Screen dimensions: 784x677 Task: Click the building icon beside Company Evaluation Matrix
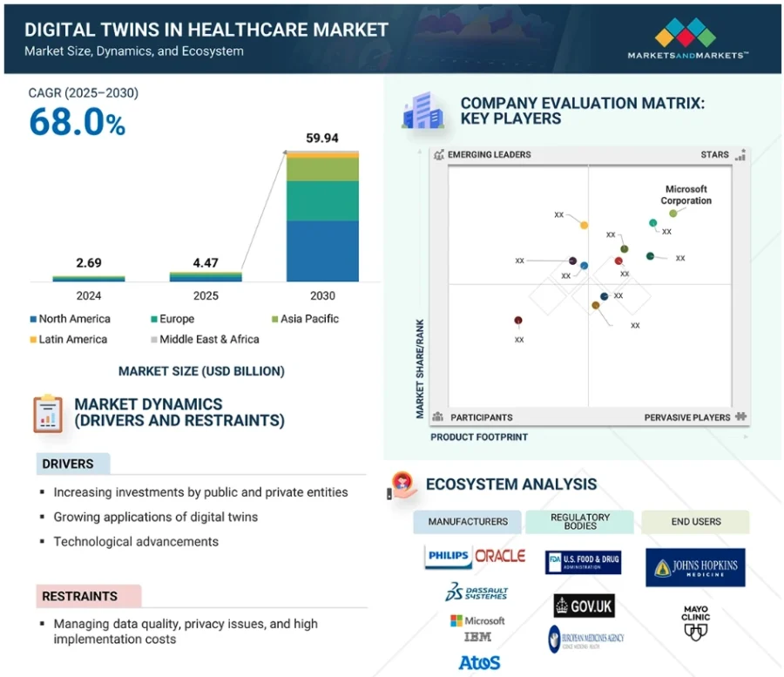tap(423, 111)
